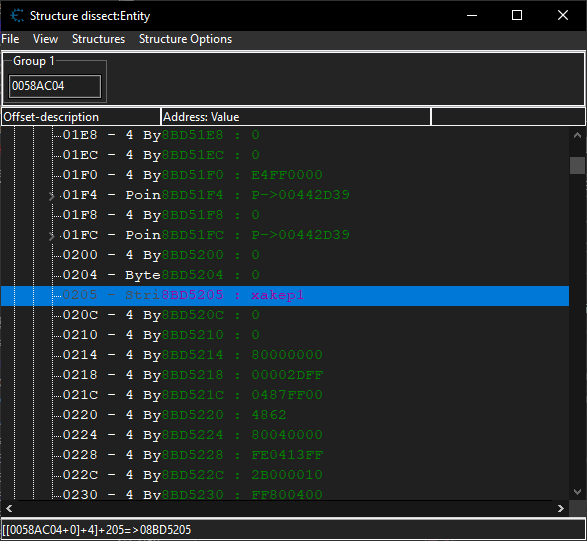This screenshot has height=541, width=587.
Task: Select the 0204 Byte row
Action: (x=285, y=275)
